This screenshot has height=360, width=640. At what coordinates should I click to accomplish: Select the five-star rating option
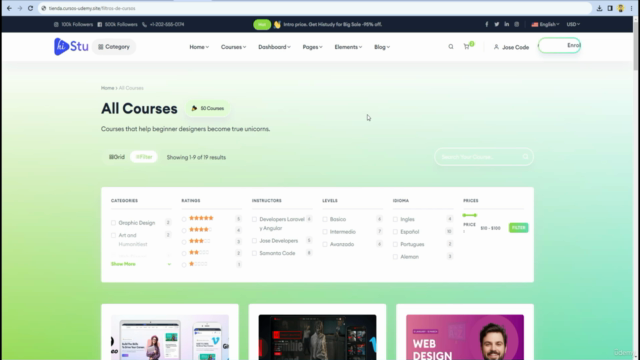pyautogui.click(x=184, y=219)
